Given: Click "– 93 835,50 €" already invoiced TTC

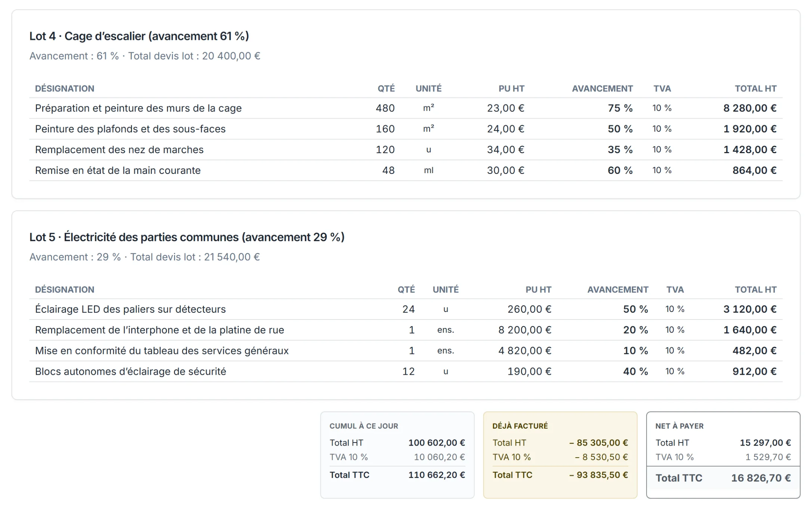Looking at the screenshot, I should tap(598, 475).
